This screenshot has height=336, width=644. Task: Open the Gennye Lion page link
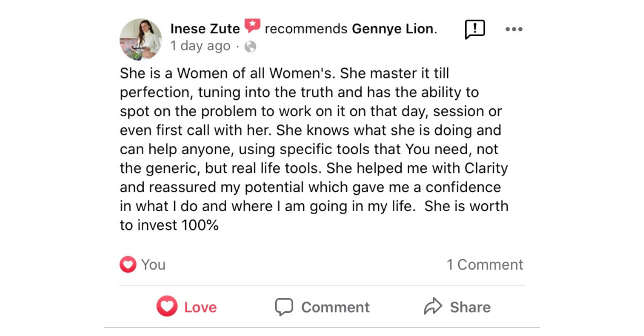393,29
